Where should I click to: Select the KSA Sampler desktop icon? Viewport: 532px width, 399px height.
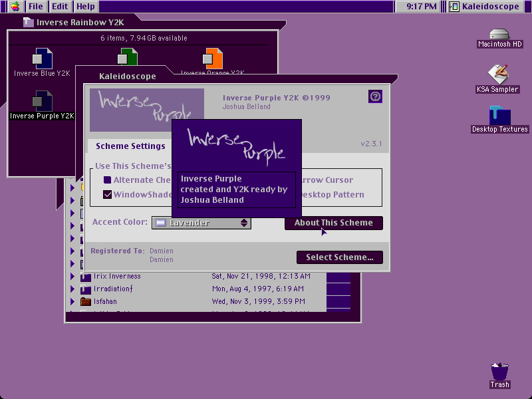497,78
